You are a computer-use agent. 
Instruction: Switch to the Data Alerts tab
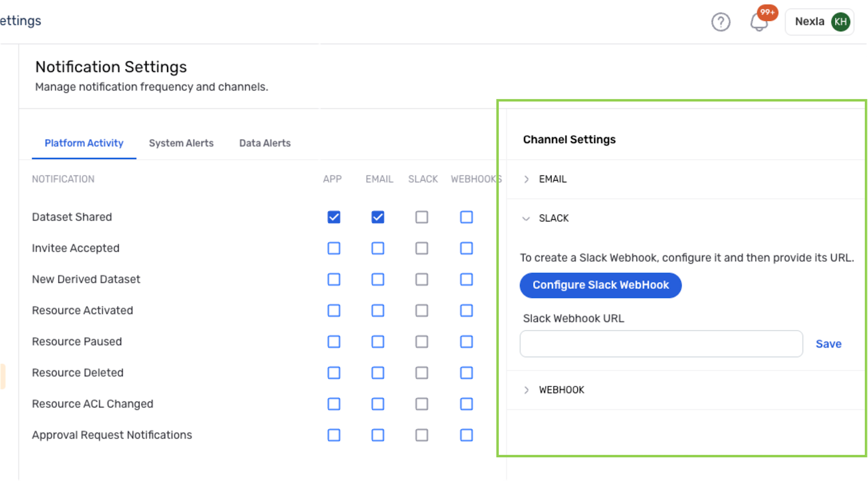[x=265, y=143]
